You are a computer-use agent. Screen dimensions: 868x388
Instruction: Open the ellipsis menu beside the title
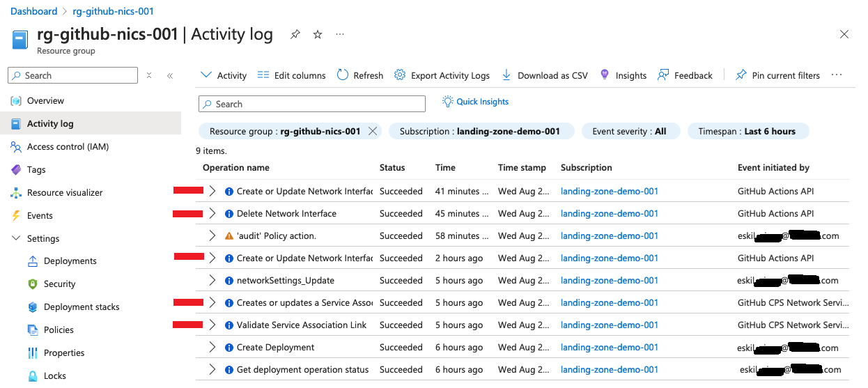[x=340, y=34]
